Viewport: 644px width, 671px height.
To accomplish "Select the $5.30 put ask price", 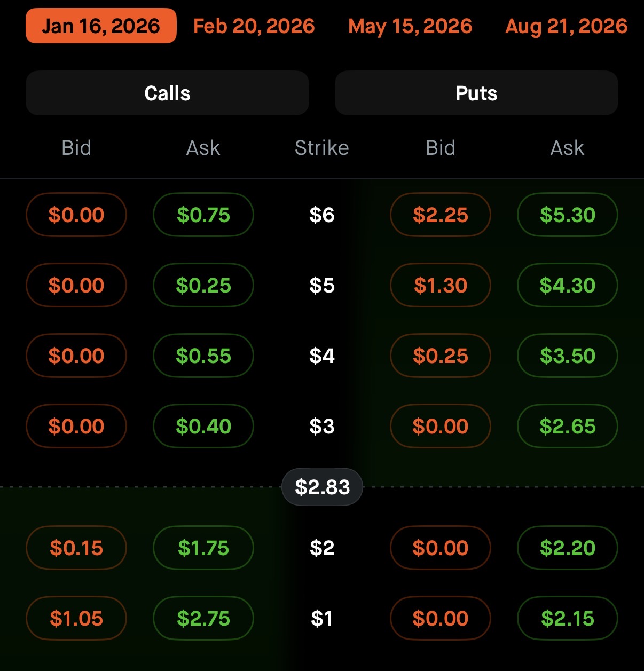I will point(568,215).
